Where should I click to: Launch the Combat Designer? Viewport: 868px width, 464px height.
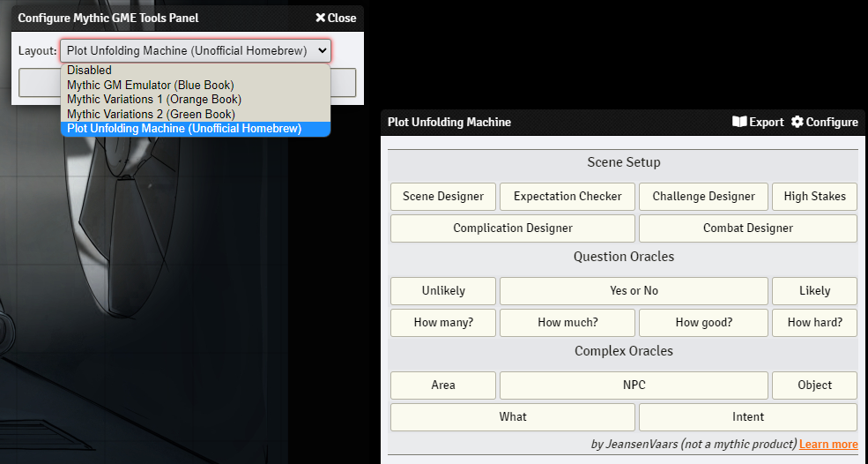coord(748,228)
